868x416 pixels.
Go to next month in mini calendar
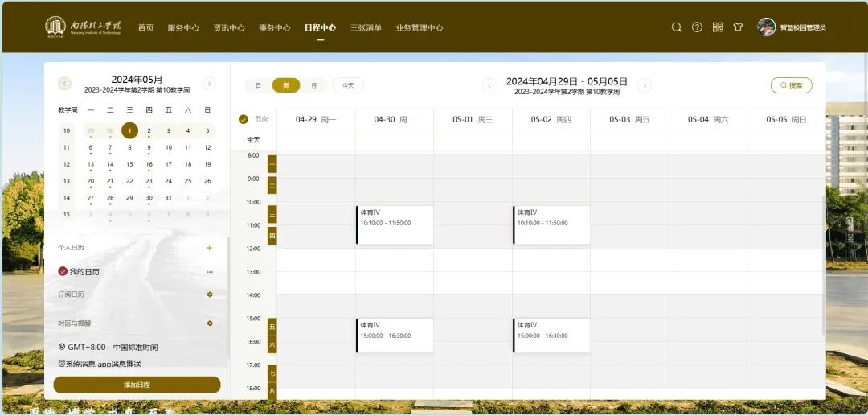click(209, 84)
